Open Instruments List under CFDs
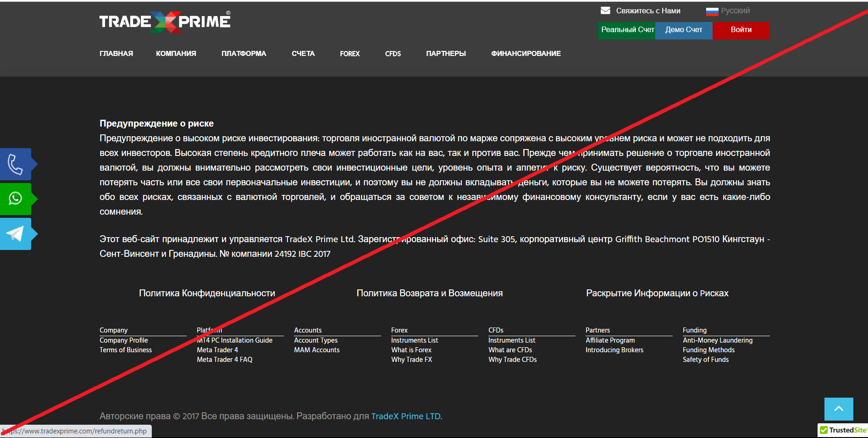Viewport: 868px width, 438px height. [512, 340]
